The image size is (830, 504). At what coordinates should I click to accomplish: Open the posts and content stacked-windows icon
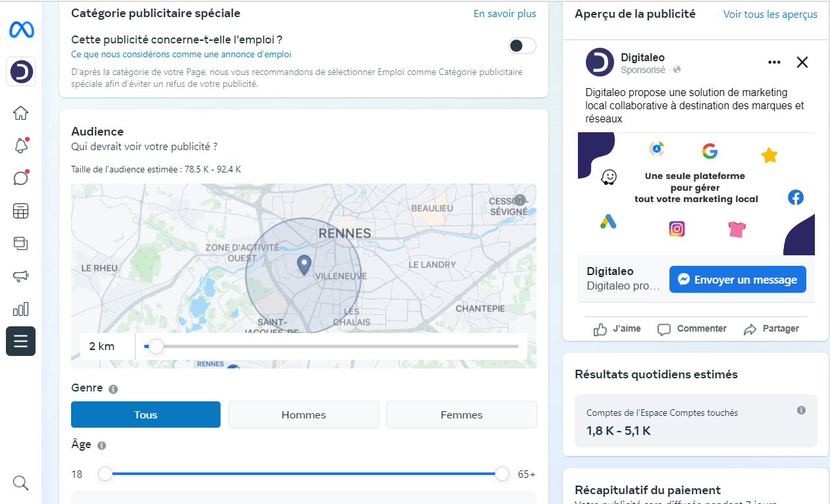[x=20, y=243]
